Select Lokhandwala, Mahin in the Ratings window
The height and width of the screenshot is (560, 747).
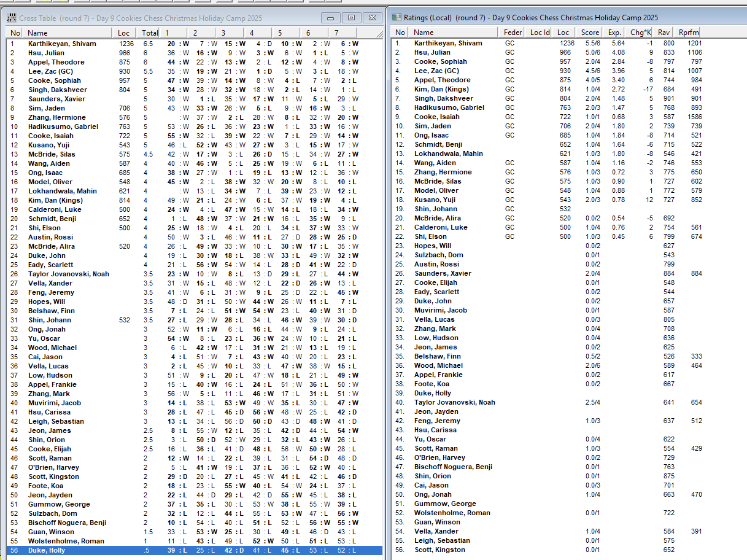[448, 154]
